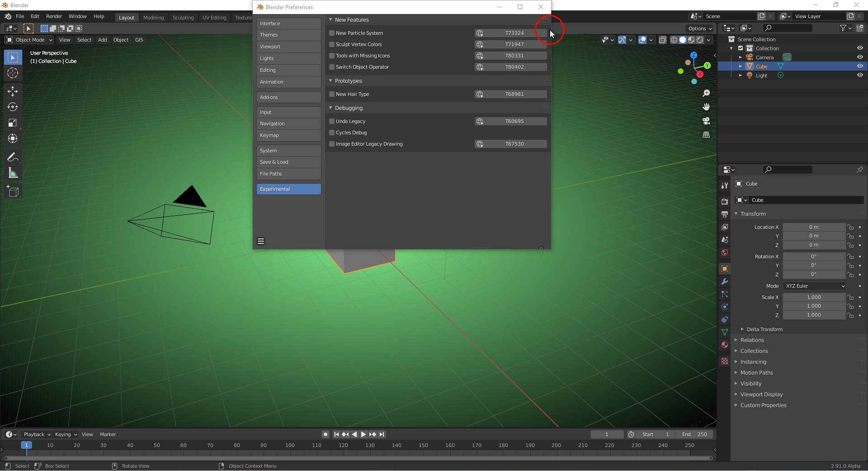The height and width of the screenshot is (471, 868).
Task: Open the World properties tab
Action: (x=725, y=252)
